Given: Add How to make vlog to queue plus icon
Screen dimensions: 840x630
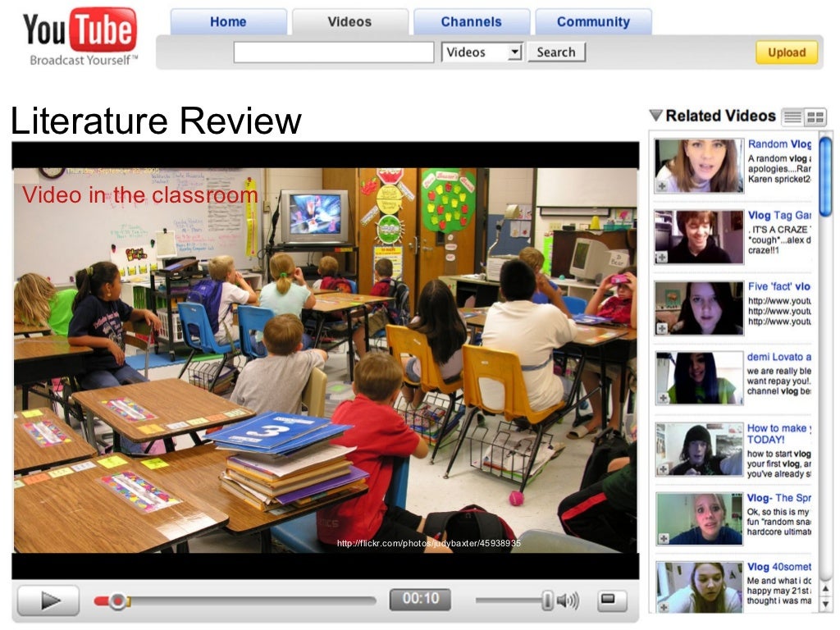Looking at the screenshot, I should click(x=663, y=469).
